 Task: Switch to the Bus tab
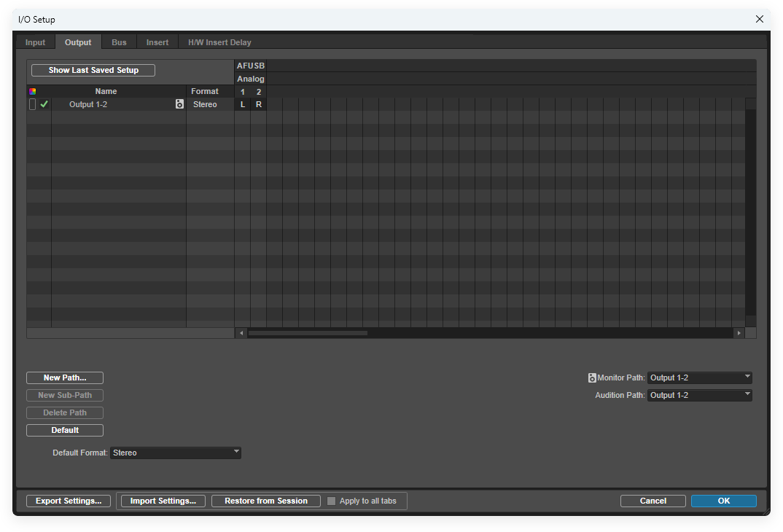119,42
